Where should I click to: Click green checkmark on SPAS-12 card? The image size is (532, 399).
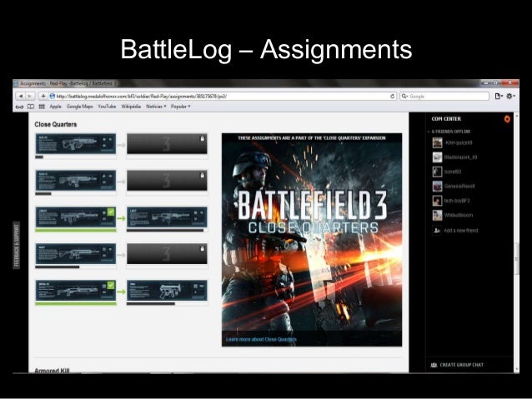point(111,285)
